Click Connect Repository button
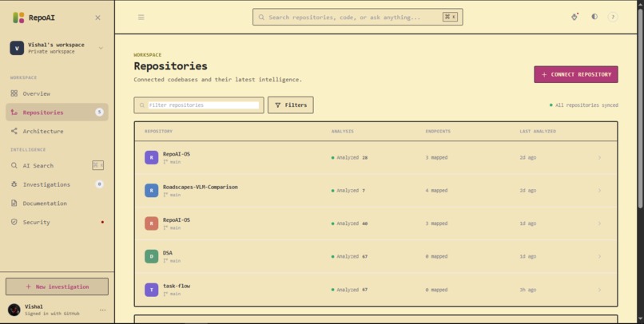The image size is (644, 324). [576, 75]
